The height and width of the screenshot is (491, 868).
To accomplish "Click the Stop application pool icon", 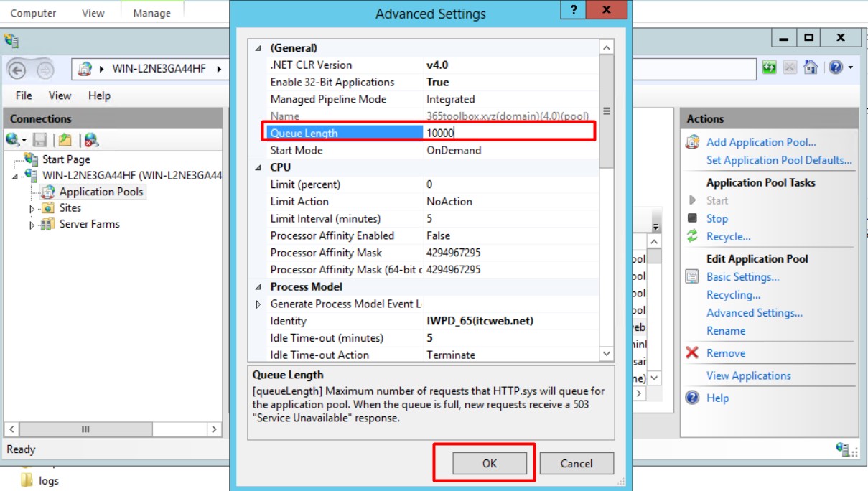I will click(692, 218).
